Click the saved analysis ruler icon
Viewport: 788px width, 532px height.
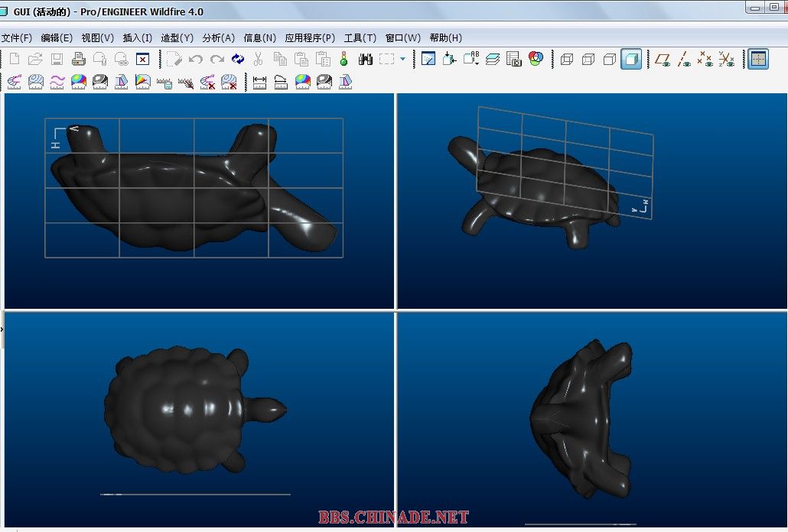pyautogui.click(x=164, y=83)
